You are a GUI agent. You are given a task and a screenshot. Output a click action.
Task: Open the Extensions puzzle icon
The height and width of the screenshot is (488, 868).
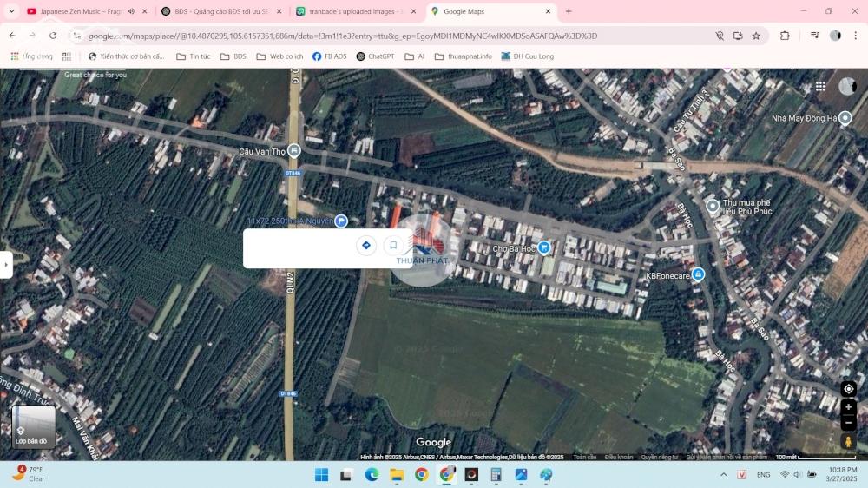click(x=785, y=36)
